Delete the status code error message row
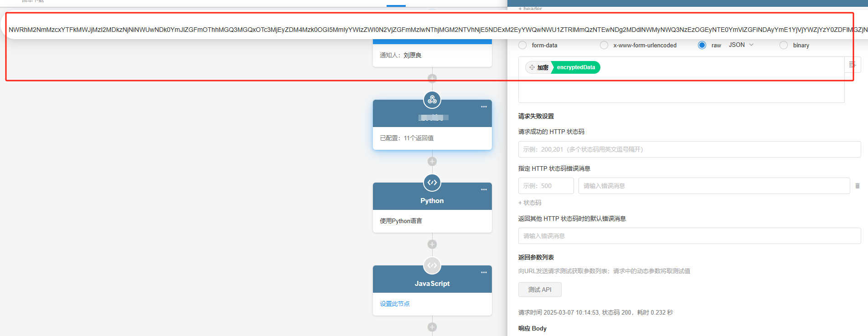The height and width of the screenshot is (336, 868). point(857,186)
